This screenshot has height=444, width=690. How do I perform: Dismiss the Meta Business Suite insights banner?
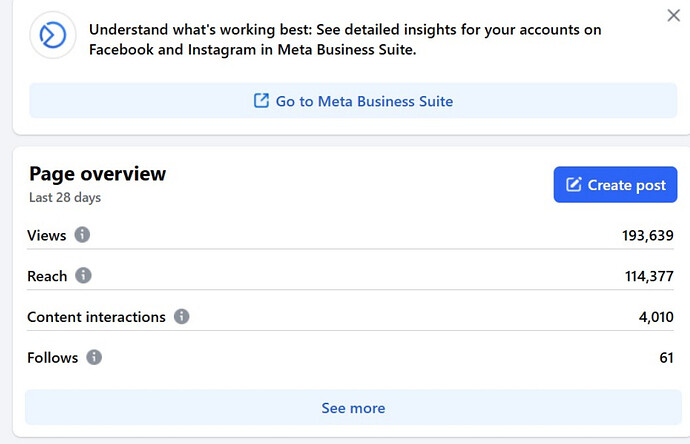point(673,16)
